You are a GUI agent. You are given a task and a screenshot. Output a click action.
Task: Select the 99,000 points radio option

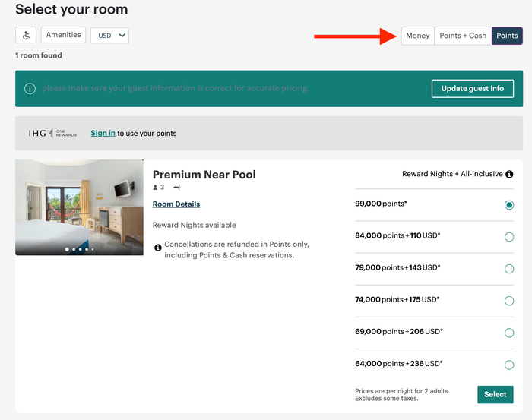(509, 205)
